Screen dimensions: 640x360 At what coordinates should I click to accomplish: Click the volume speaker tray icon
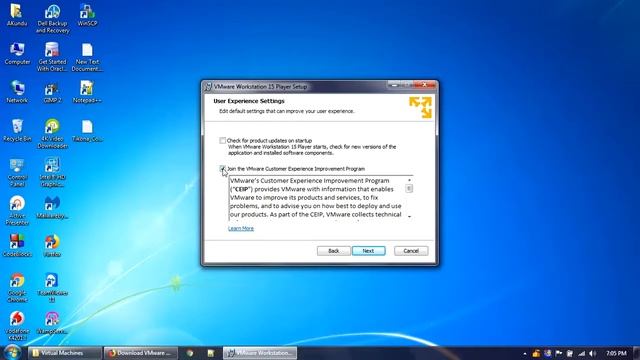pos(593,353)
